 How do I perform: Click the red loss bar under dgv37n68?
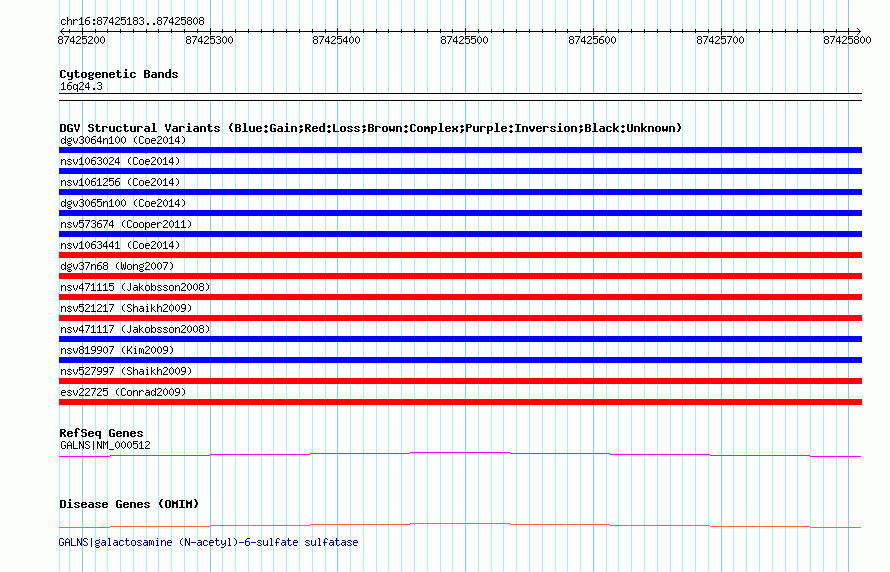pyautogui.click(x=460, y=276)
